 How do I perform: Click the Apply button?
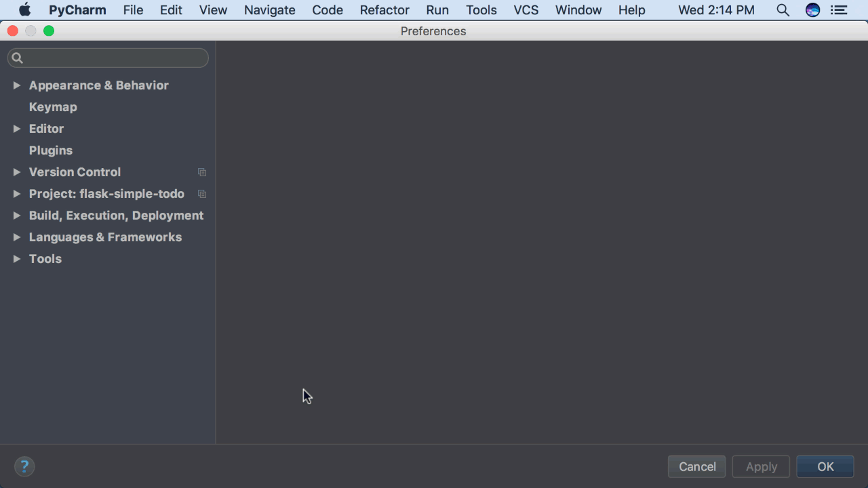(x=762, y=466)
